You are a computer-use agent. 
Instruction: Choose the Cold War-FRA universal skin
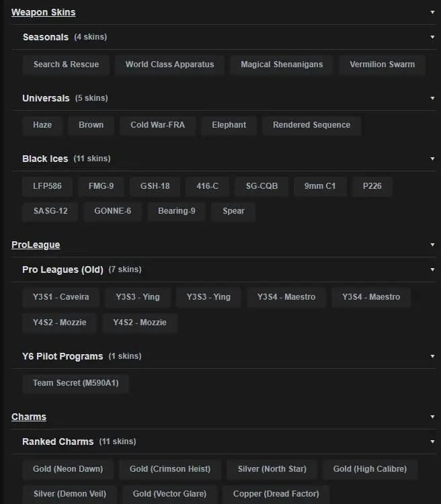(157, 125)
